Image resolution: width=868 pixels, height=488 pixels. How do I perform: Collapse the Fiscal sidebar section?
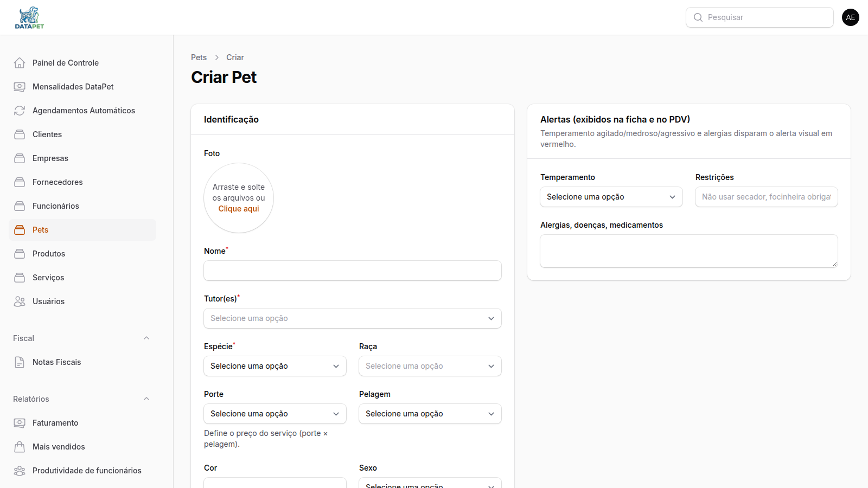[146, 338]
